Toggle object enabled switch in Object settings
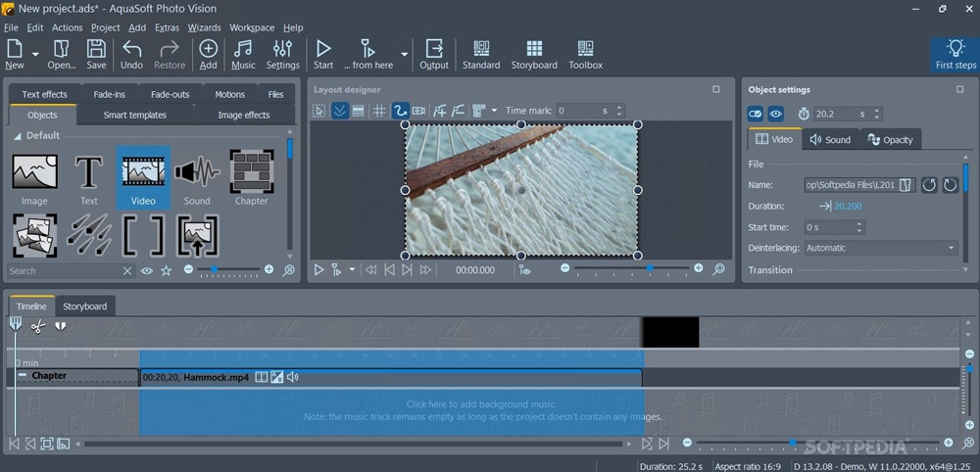This screenshot has width=980, height=472. click(756, 115)
